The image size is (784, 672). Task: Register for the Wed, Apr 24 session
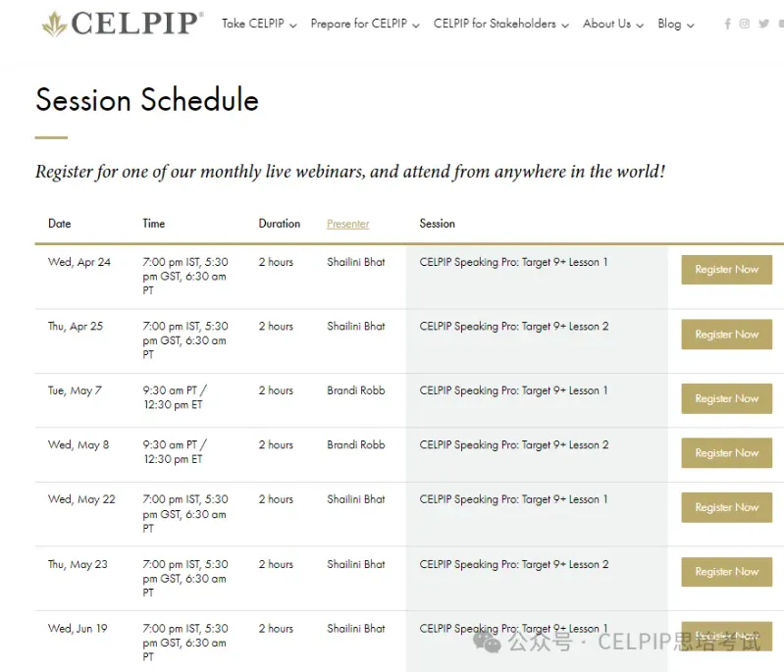tap(726, 270)
